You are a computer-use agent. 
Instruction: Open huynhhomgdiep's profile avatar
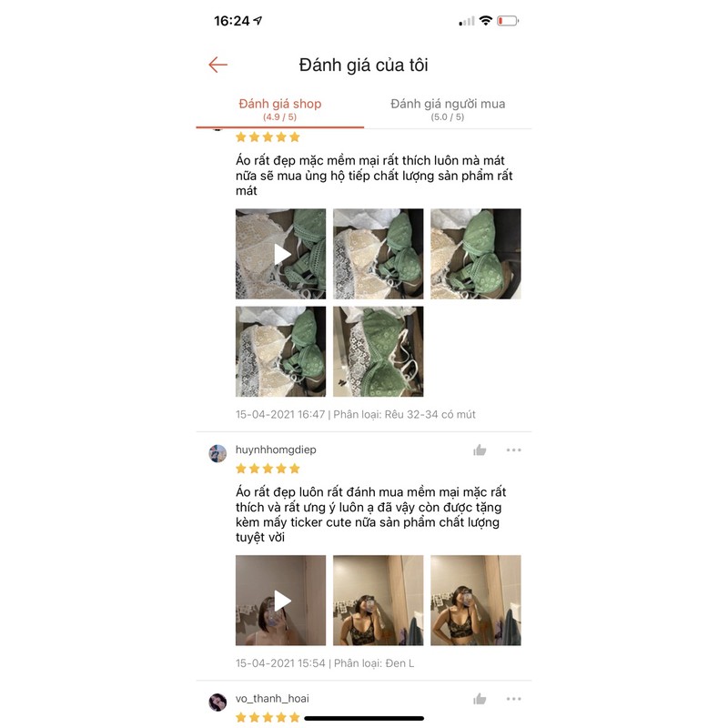click(x=217, y=453)
